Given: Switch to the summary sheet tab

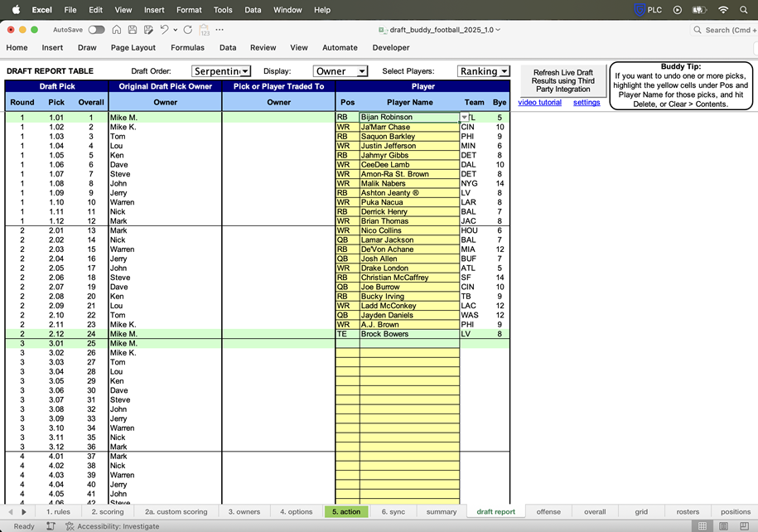Looking at the screenshot, I should [x=442, y=511].
